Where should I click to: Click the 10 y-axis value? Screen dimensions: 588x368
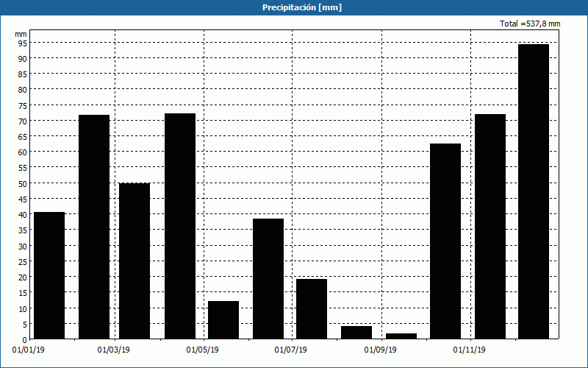click(23, 308)
